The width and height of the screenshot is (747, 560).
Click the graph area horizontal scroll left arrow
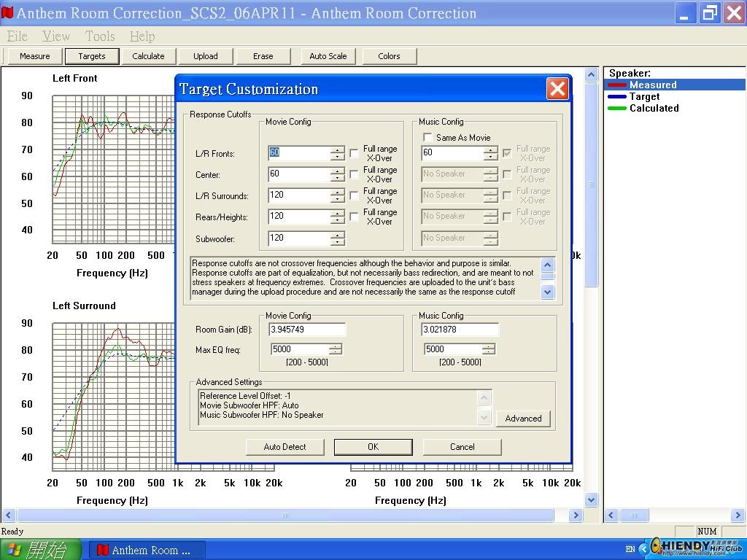(x=8, y=516)
